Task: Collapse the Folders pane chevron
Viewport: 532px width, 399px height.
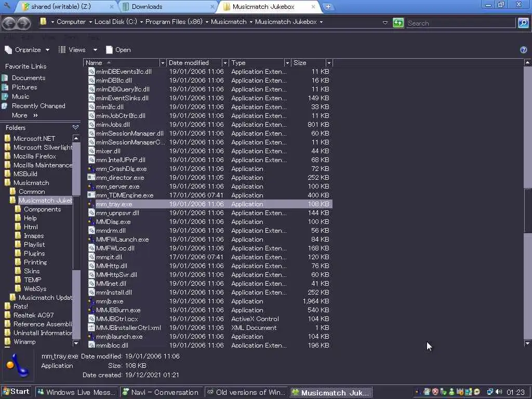Action: 75,128
